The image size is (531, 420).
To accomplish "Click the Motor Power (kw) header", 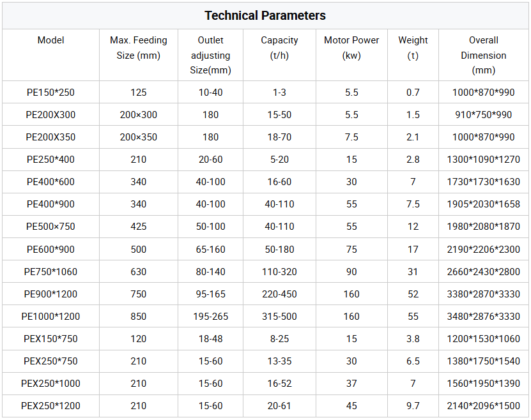I will click(351, 48).
